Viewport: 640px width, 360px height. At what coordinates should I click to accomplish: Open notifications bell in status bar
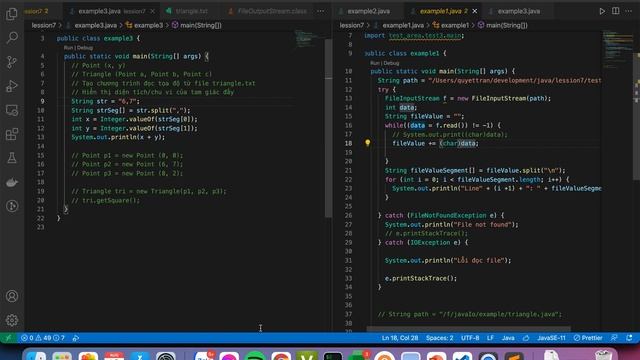coord(629,338)
